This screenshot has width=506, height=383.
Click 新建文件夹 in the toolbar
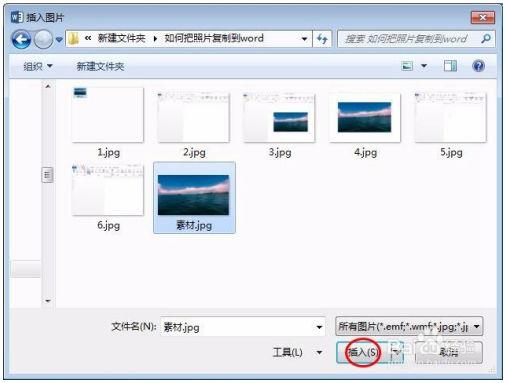coord(100,66)
